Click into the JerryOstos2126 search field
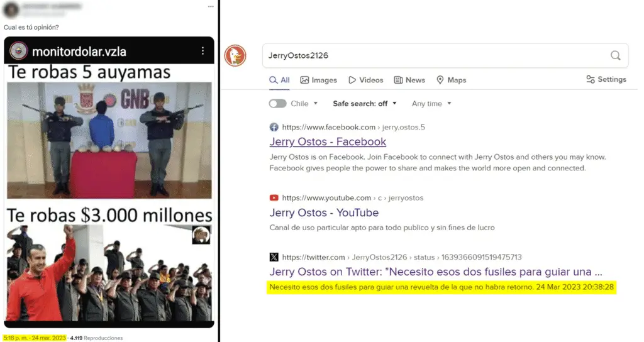 coord(434,55)
